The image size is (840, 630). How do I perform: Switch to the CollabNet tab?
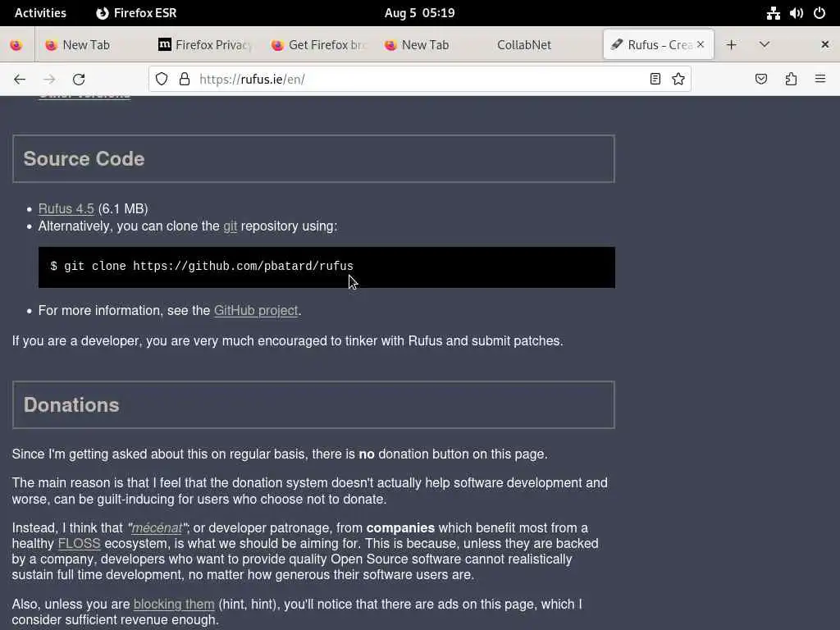click(546, 45)
